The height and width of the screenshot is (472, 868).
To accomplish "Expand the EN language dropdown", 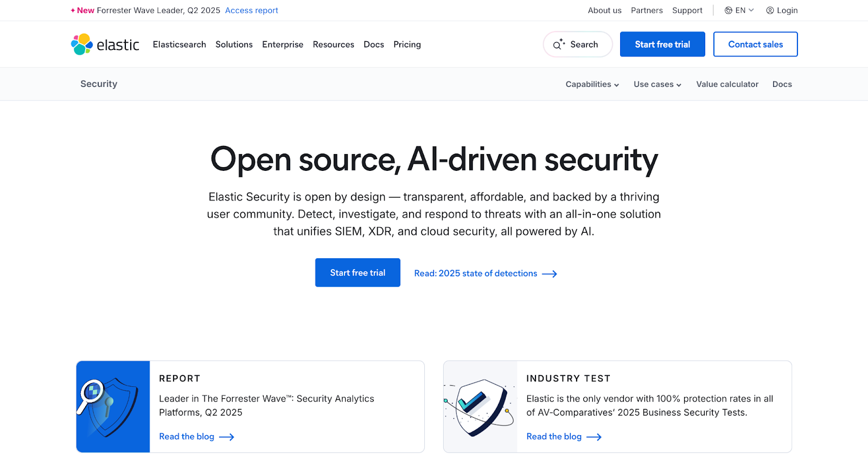I will (739, 10).
